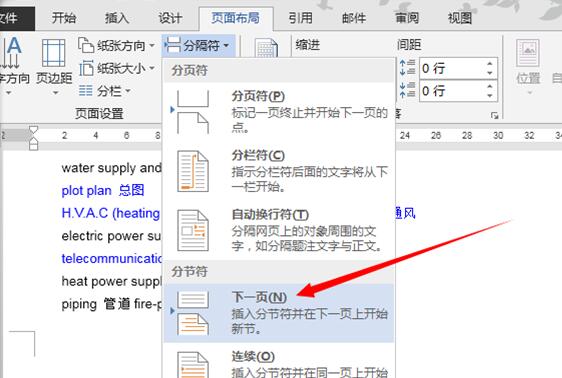Click the 纸张大小 paper size icon

(86, 68)
